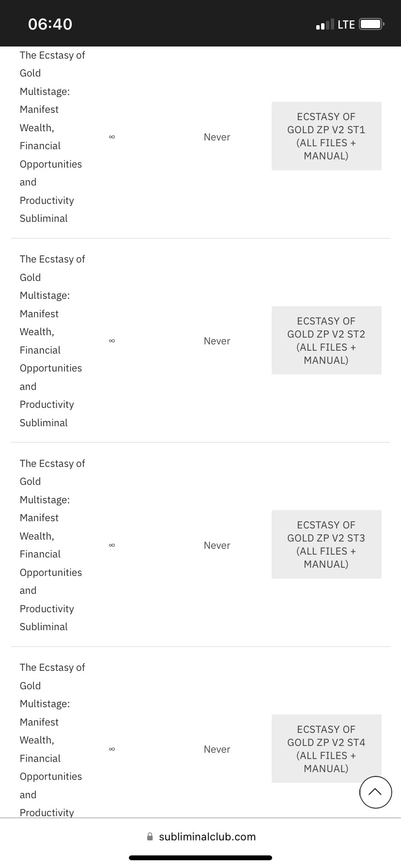
Task: Tap the home indicator bar at bottom
Action: 200,858
